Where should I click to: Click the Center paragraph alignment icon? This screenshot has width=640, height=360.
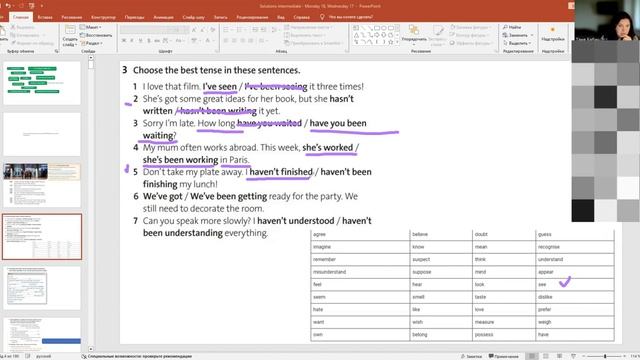(x=234, y=41)
